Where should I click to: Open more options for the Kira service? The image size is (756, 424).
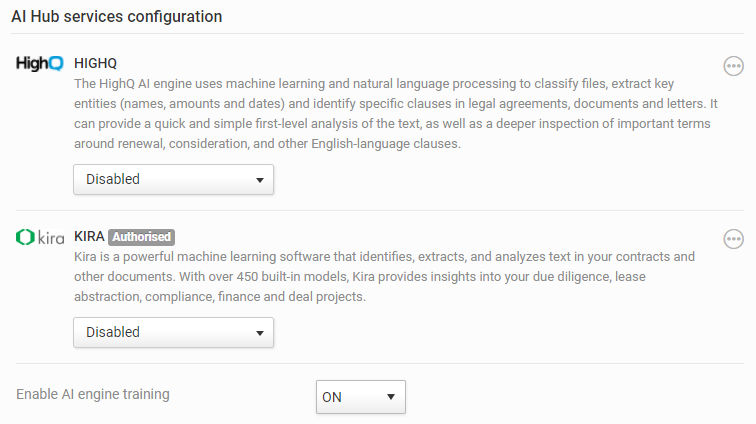[x=734, y=239]
